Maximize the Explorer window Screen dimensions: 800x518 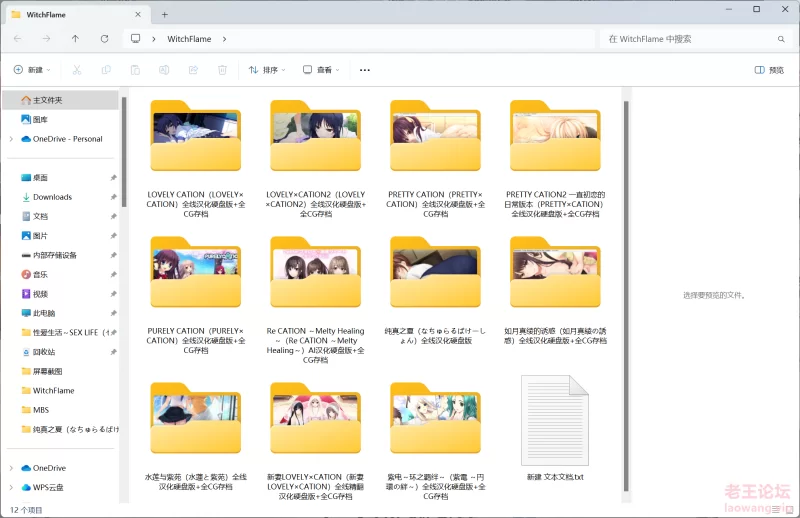757,9
